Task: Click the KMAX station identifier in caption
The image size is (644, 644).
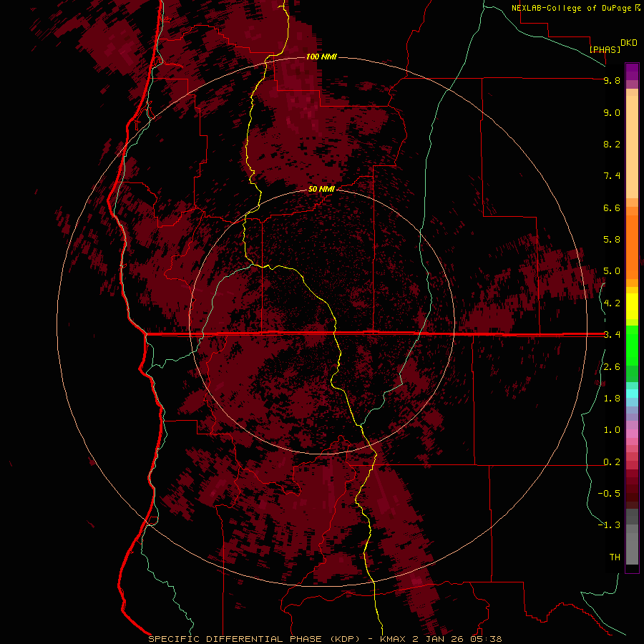Action: [x=393, y=639]
